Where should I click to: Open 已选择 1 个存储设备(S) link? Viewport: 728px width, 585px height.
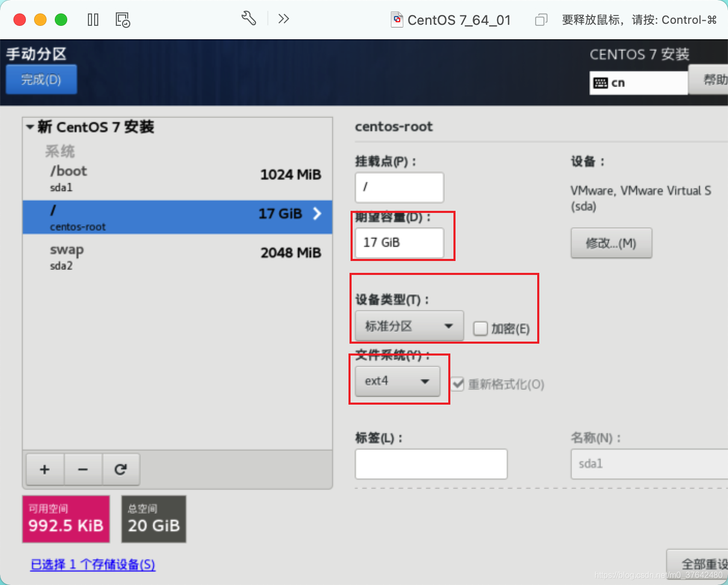[x=93, y=564]
